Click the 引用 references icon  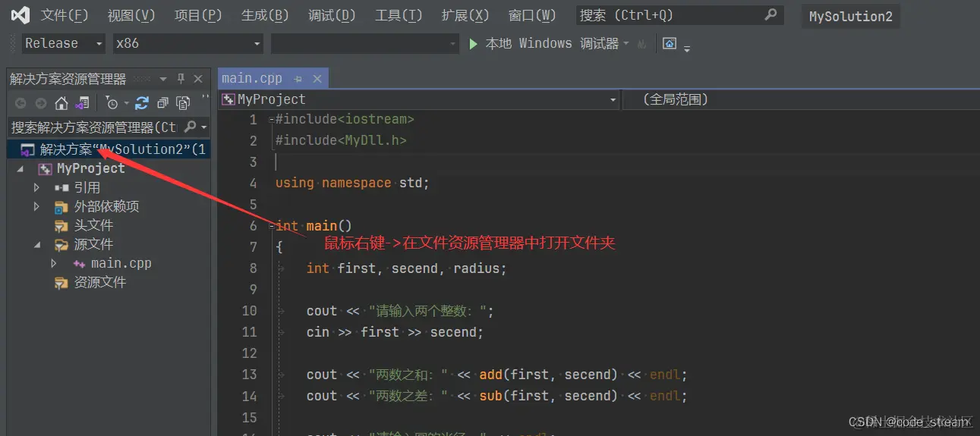(62, 187)
